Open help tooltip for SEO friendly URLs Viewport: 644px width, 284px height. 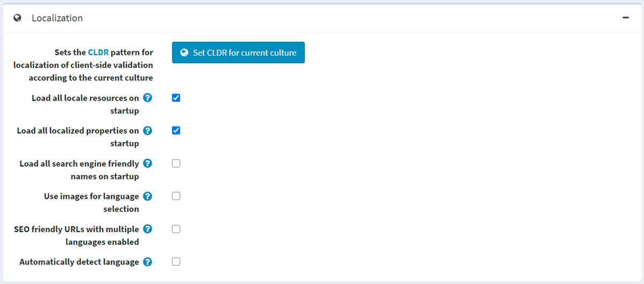148,229
